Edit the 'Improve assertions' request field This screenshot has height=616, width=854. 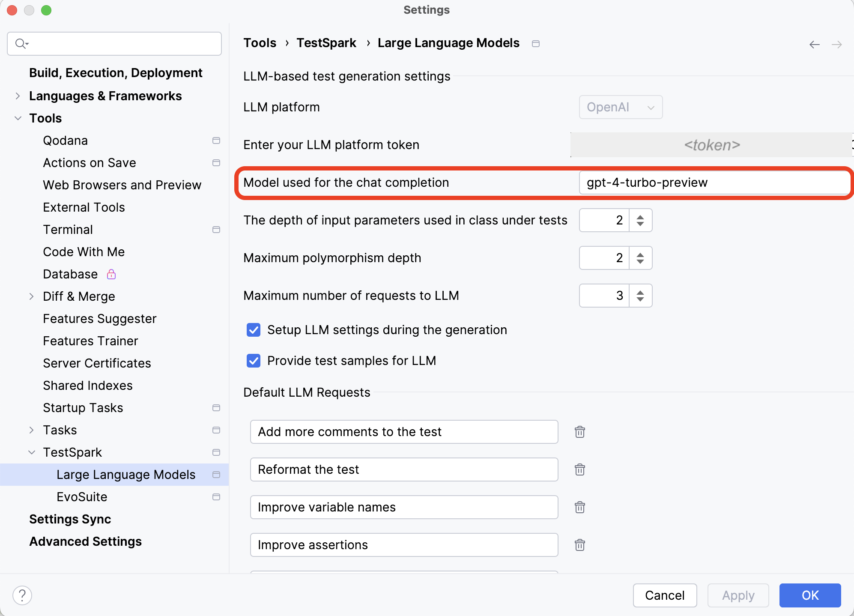click(404, 545)
